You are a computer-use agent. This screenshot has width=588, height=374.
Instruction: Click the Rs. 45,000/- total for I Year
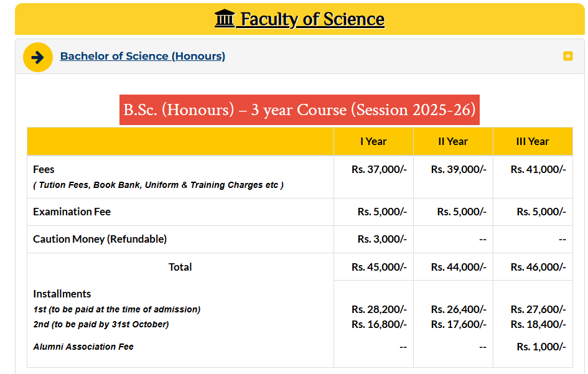pyautogui.click(x=380, y=267)
